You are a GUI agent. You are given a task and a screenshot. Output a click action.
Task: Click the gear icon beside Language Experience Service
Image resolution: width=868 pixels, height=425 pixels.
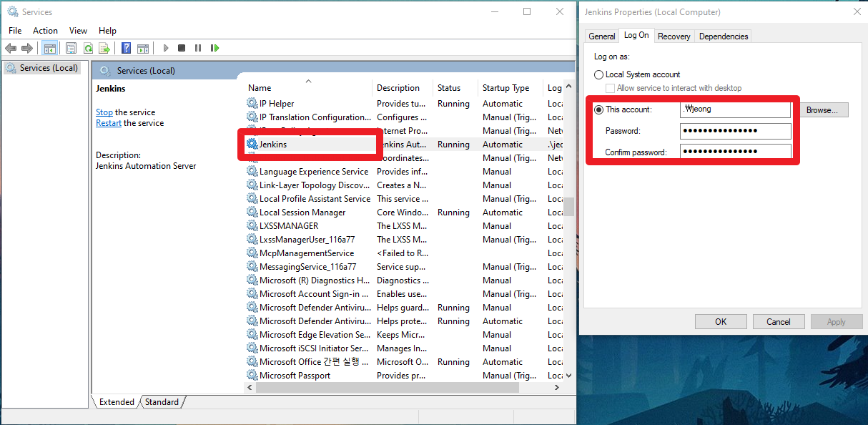click(252, 172)
